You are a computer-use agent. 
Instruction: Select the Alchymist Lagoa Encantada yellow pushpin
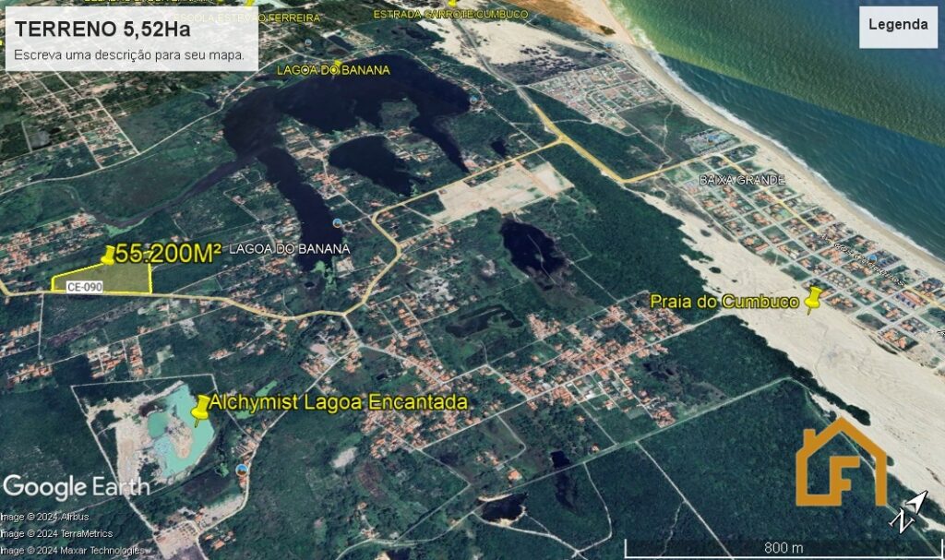(200, 409)
